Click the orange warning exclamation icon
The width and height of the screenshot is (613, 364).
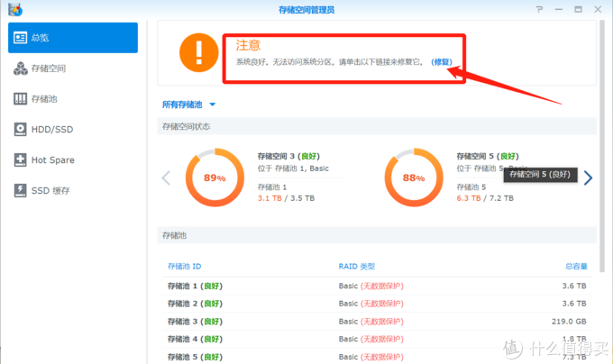click(x=198, y=51)
